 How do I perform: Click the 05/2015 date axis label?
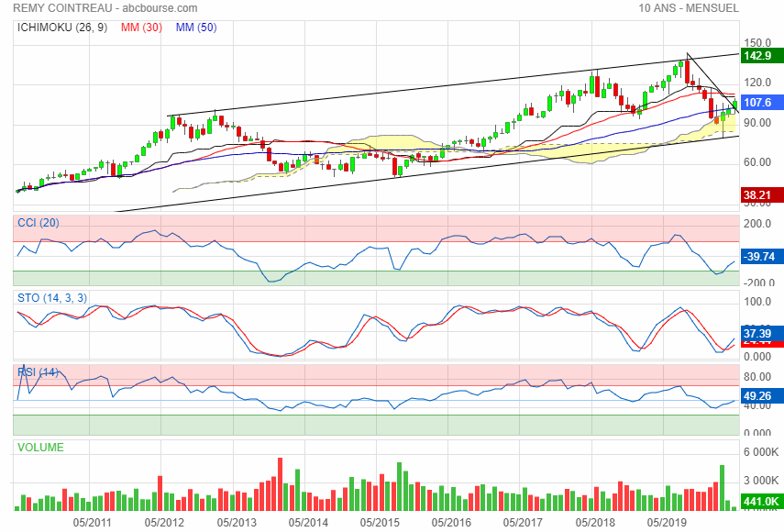[x=380, y=523]
